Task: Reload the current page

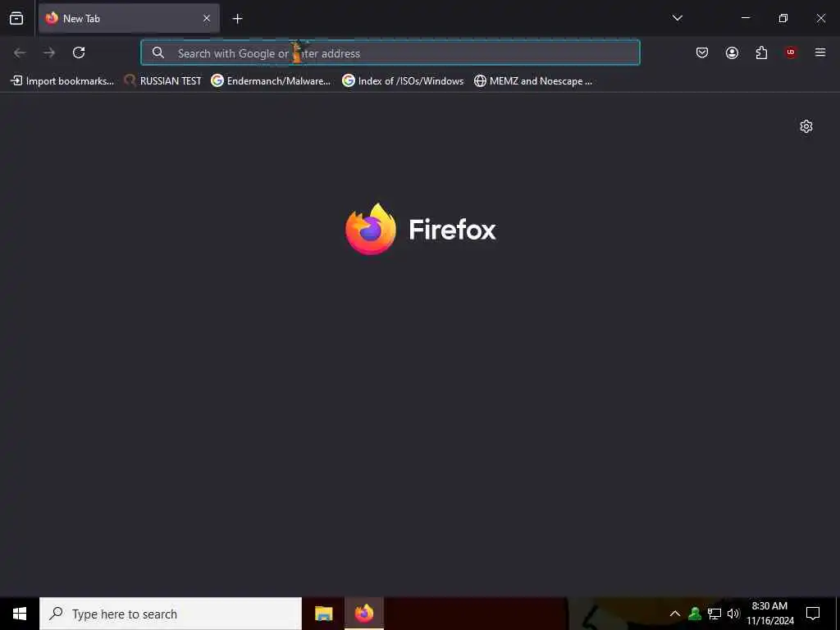Action: [x=79, y=52]
